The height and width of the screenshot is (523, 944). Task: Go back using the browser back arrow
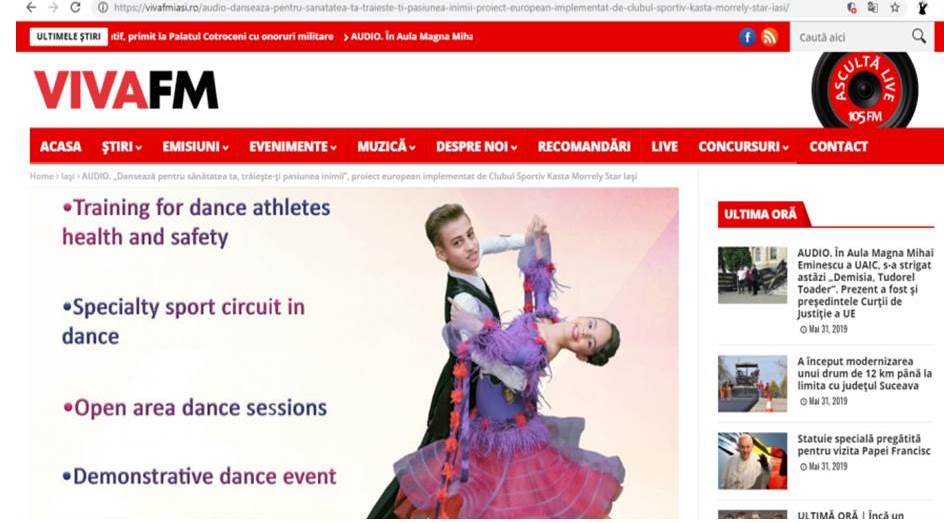(31, 7)
